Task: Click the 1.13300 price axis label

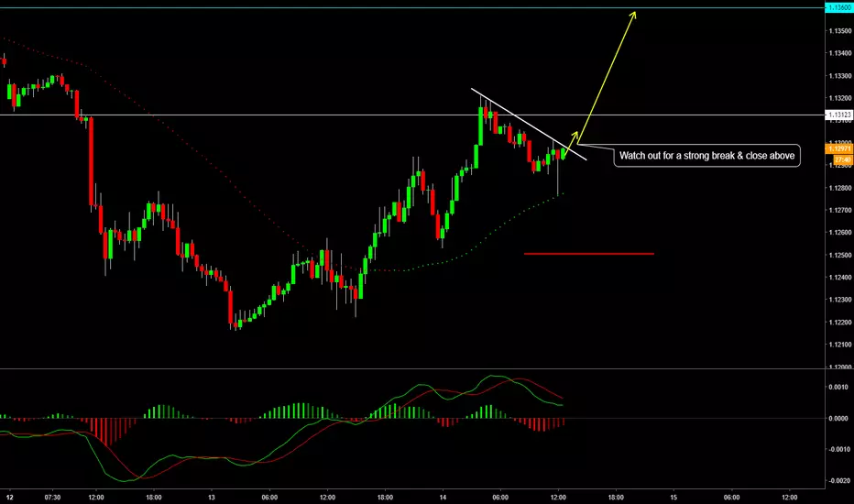Action: coord(839,76)
